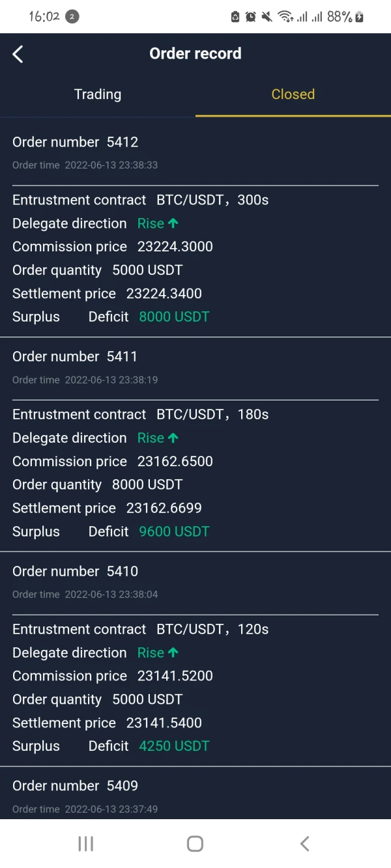391x868 pixels.
Task: Tap the rise arrow on order 5410
Action: pos(173,652)
